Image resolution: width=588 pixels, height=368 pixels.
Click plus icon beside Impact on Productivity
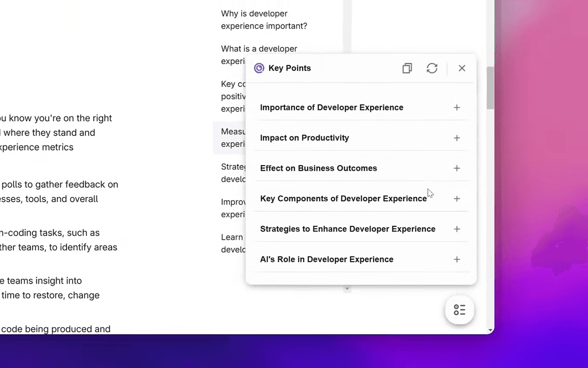[x=457, y=138]
